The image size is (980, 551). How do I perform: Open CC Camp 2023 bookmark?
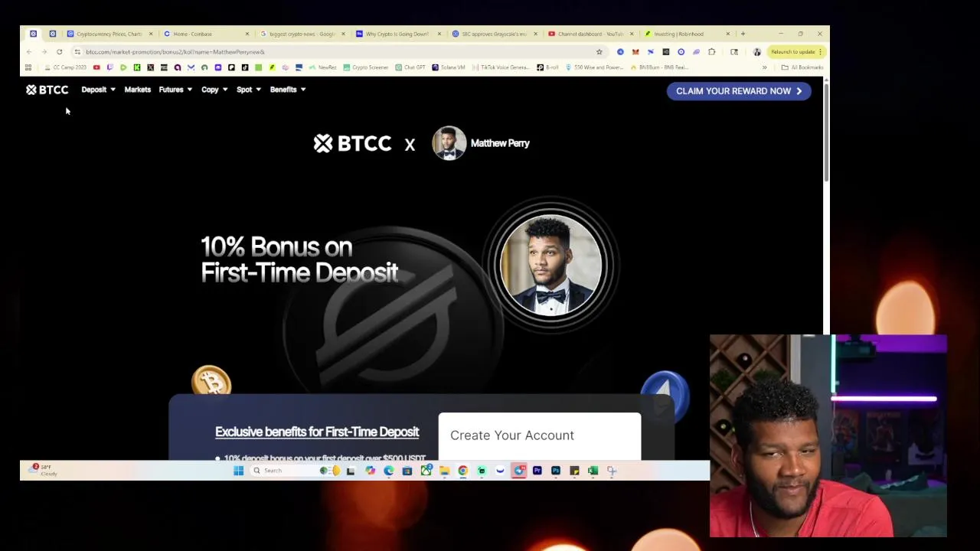coord(66,67)
